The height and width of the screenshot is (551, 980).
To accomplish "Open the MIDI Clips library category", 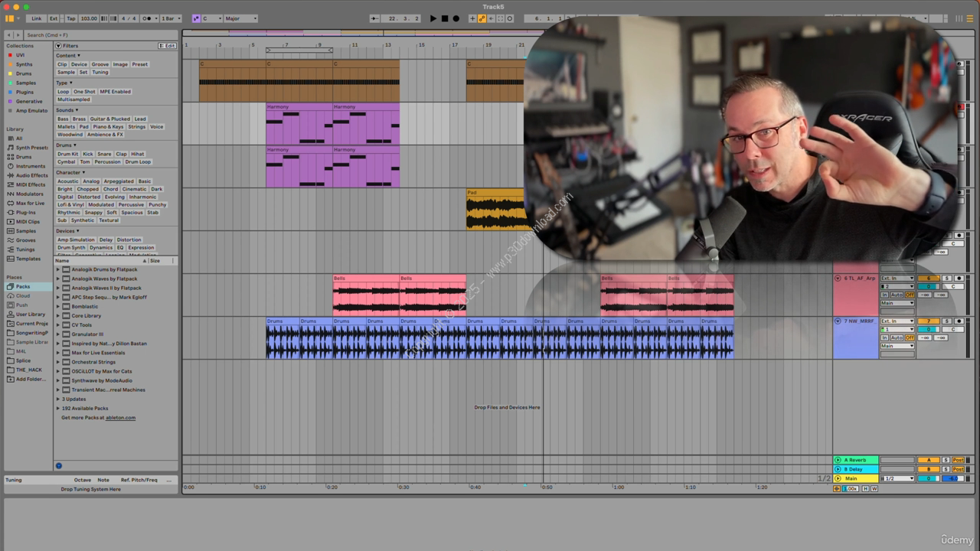I will 28,221.
